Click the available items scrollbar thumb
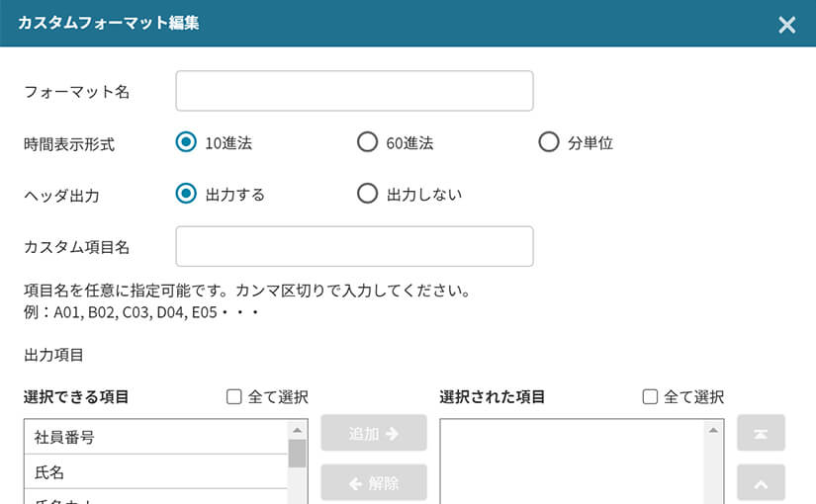The height and width of the screenshot is (504, 816). coord(297,454)
